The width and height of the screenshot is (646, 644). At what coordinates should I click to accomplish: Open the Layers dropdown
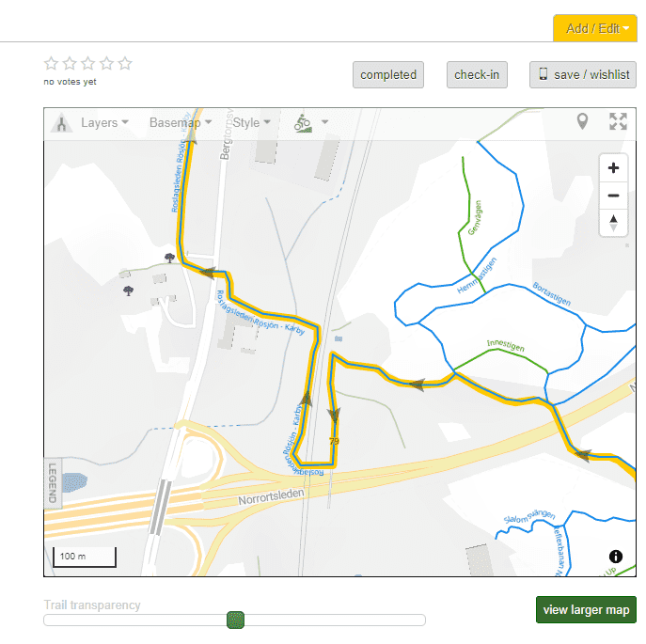tap(104, 122)
